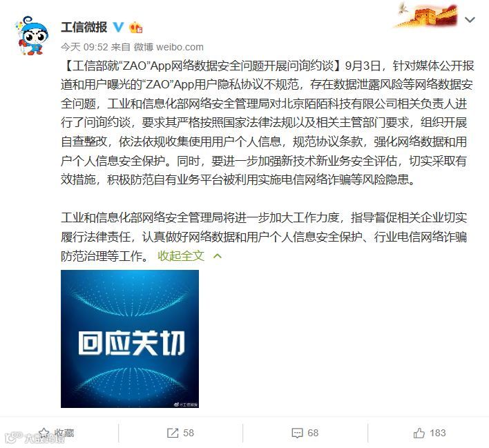Image resolution: width=489 pixels, height=448 pixels.
Task: Open the 回应关切 image thumbnail
Action: pyautogui.click(x=130, y=338)
